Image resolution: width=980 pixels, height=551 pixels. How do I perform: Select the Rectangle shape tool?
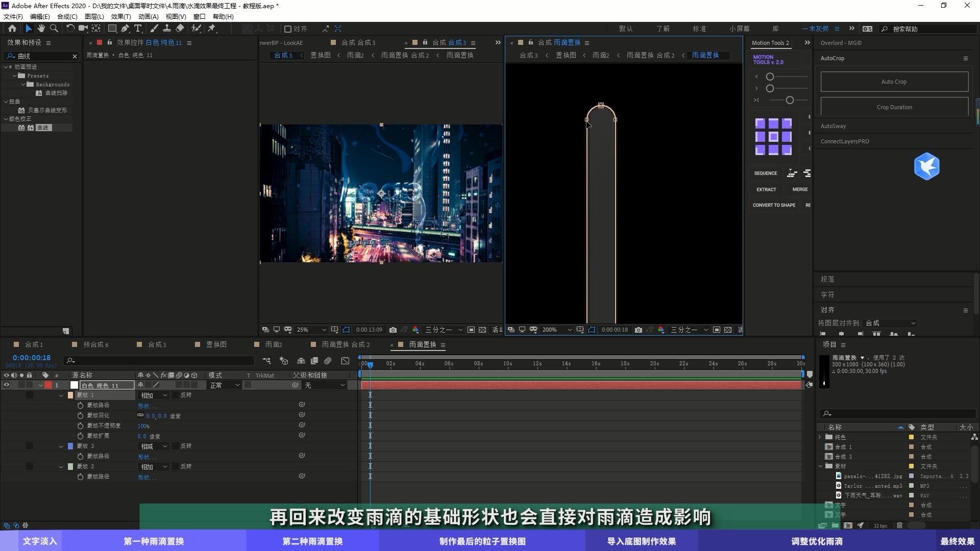pos(112,29)
